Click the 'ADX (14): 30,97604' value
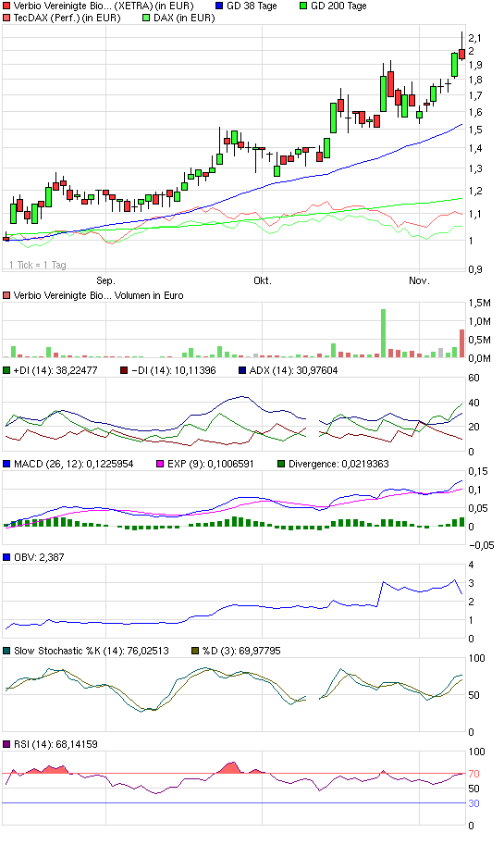504x845 pixels. coord(293,370)
